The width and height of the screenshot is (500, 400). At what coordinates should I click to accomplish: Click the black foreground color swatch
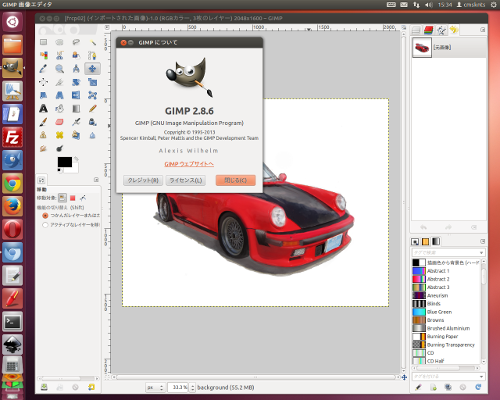(x=65, y=162)
